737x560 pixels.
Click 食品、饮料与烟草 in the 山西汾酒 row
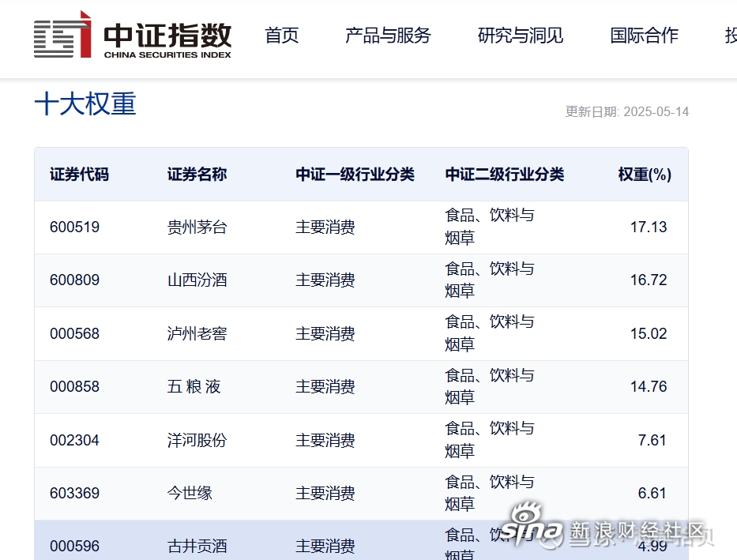click(490, 280)
